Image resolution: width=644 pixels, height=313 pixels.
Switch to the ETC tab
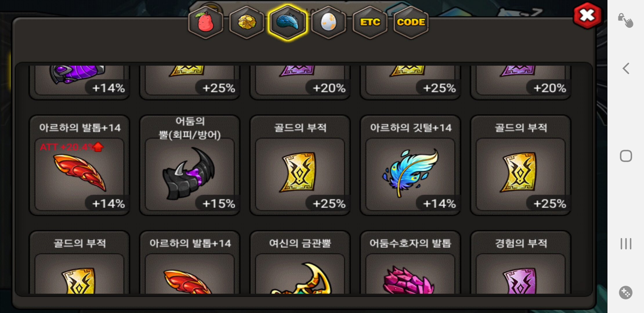coord(370,22)
